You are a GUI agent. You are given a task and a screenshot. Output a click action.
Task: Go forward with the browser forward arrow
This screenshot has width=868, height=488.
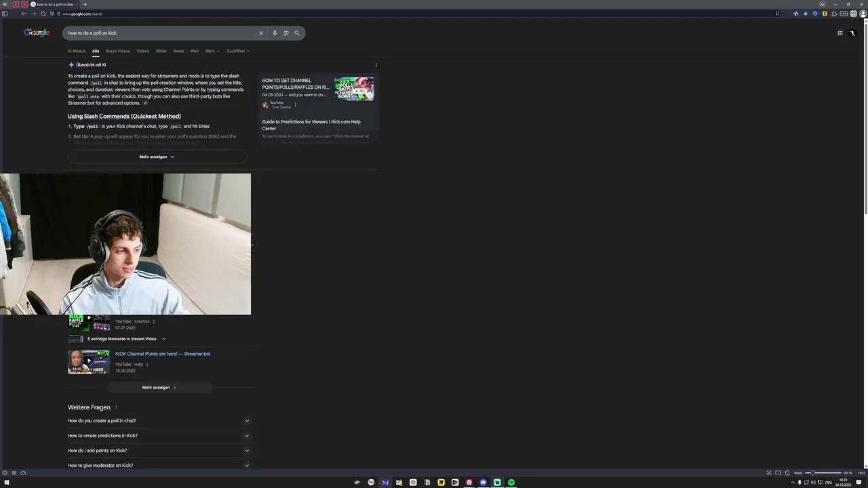pyautogui.click(x=34, y=14)
